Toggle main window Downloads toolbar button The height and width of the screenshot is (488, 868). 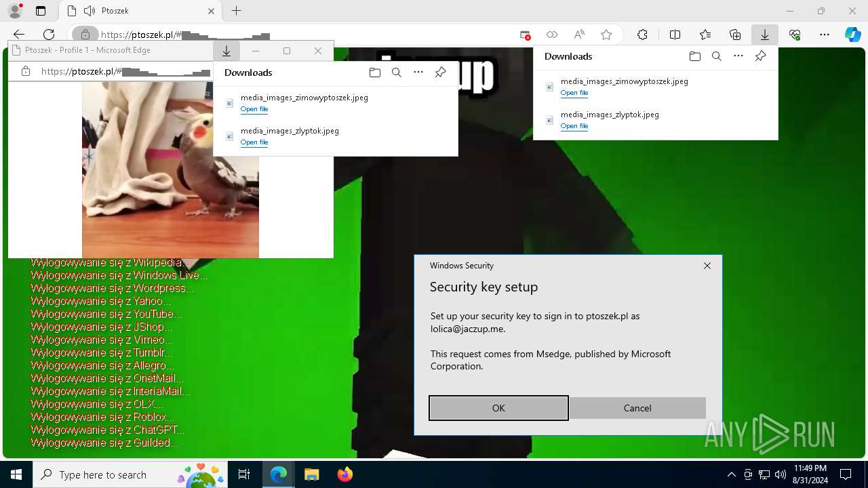[765, 35]
